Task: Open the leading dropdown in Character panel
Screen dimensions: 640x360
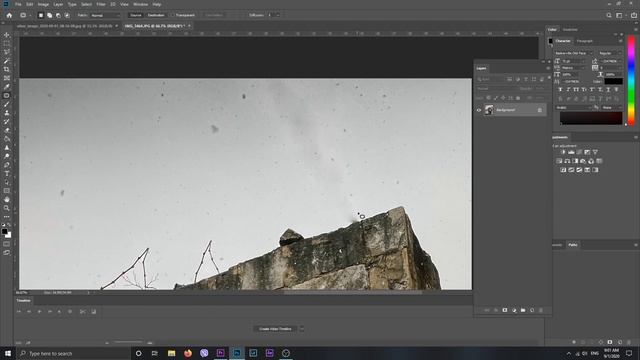Action: tap(611, 61)
